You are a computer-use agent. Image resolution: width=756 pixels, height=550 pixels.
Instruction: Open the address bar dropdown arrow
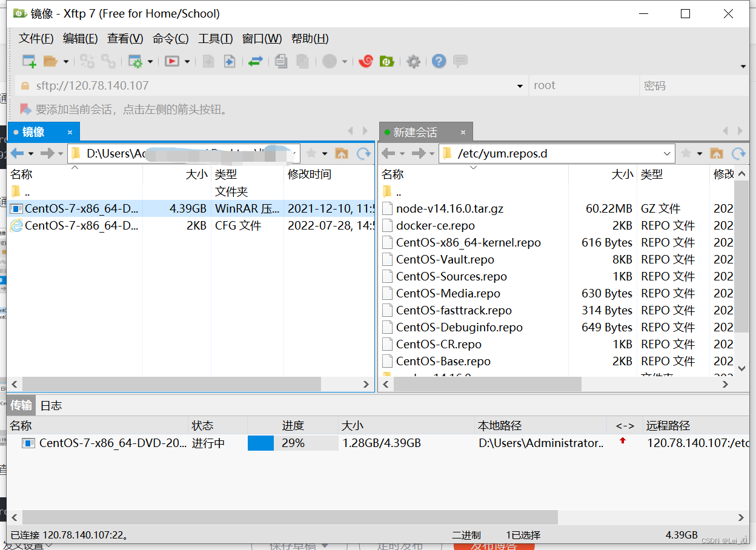point(520,86)
